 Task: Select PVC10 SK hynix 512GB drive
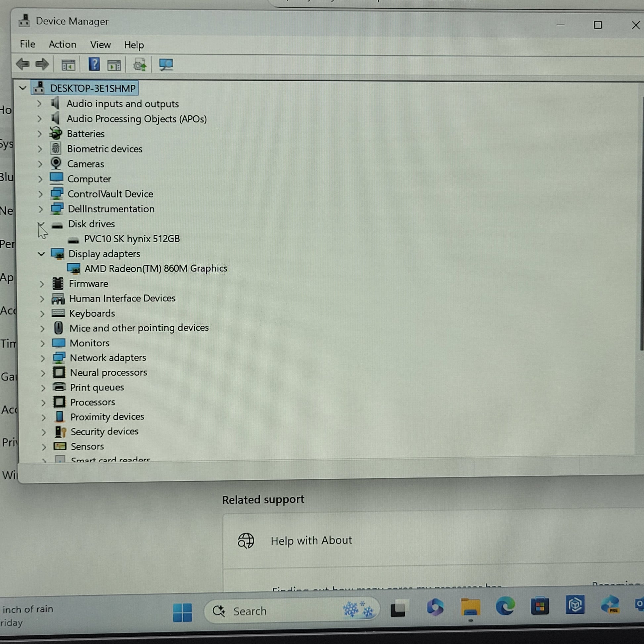[132, 239]
